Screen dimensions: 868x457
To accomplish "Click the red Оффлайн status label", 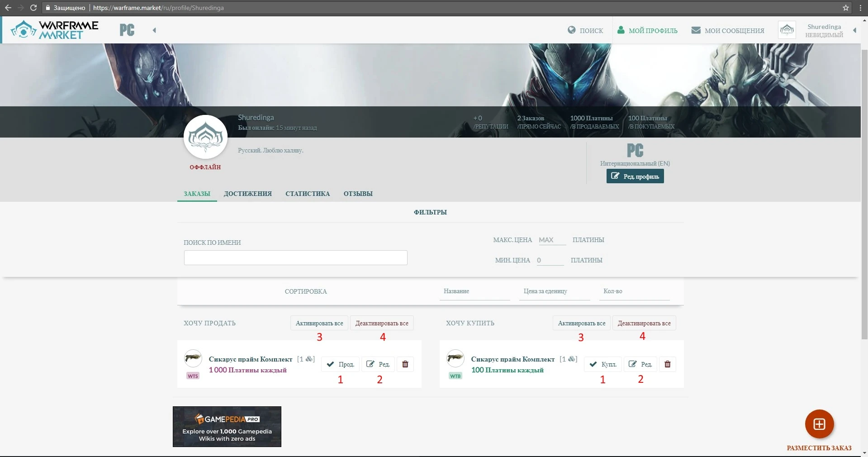I will [205, 167].
